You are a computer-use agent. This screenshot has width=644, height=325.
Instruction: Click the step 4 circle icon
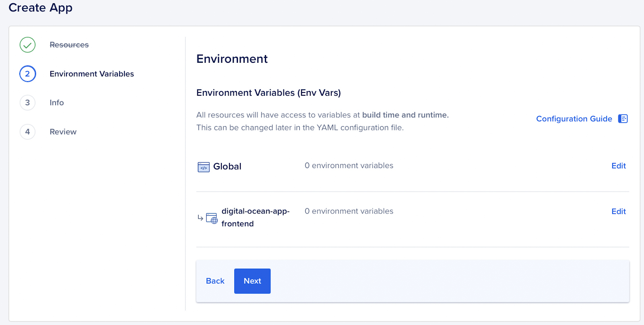(27, 132)
